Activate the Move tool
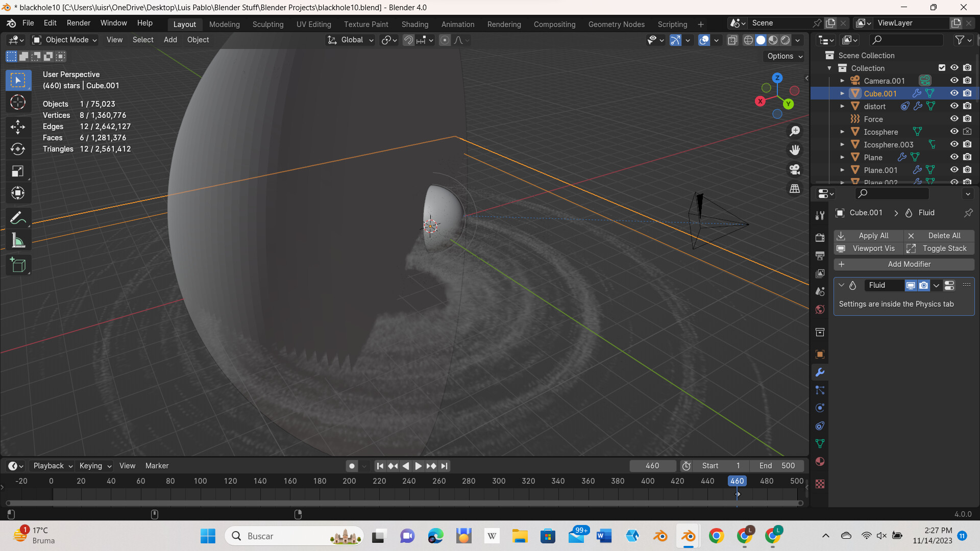This screenshot has height=551, width=980. coord(18,127)
